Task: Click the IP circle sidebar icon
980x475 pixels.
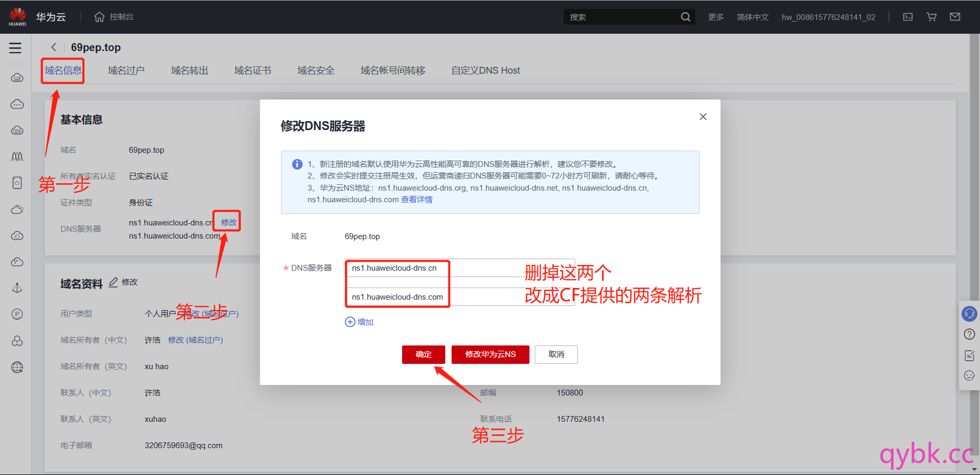Action: 17,314
